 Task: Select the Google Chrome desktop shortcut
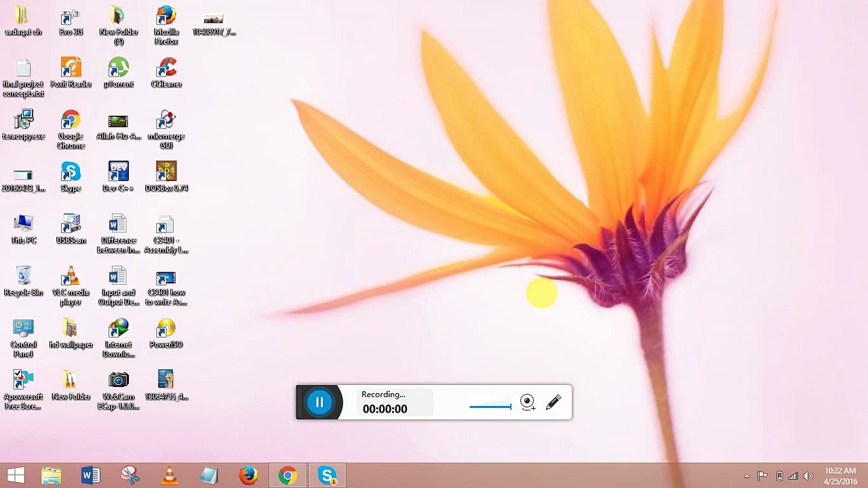(x=71, y=130)
